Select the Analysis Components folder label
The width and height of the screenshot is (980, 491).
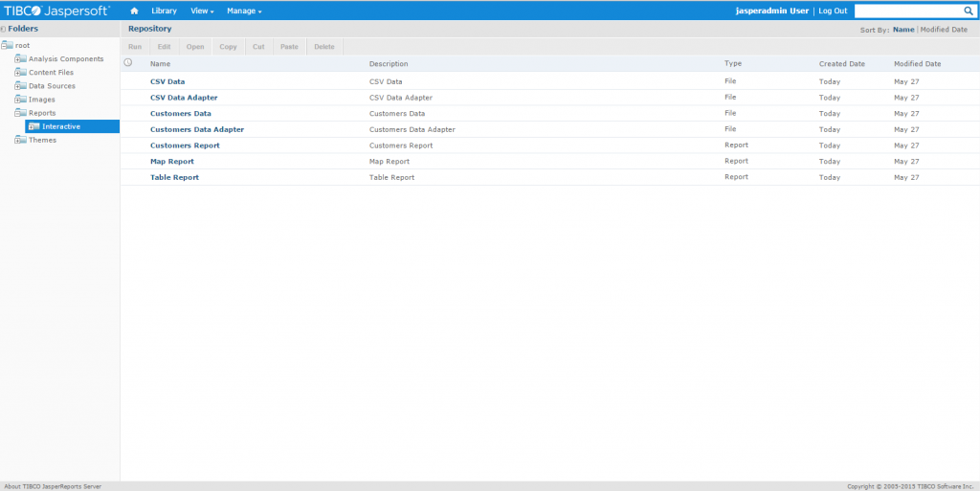[x=66, y=59]
